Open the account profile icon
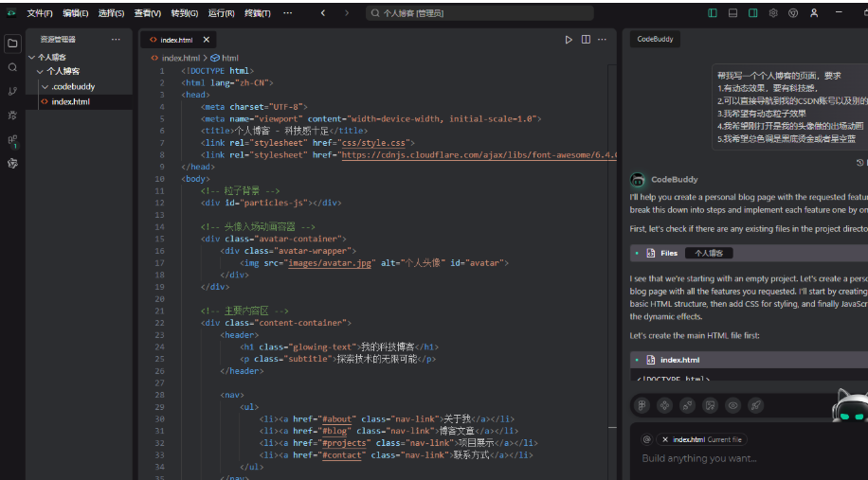The image size is (868, 480). [814, 13]
